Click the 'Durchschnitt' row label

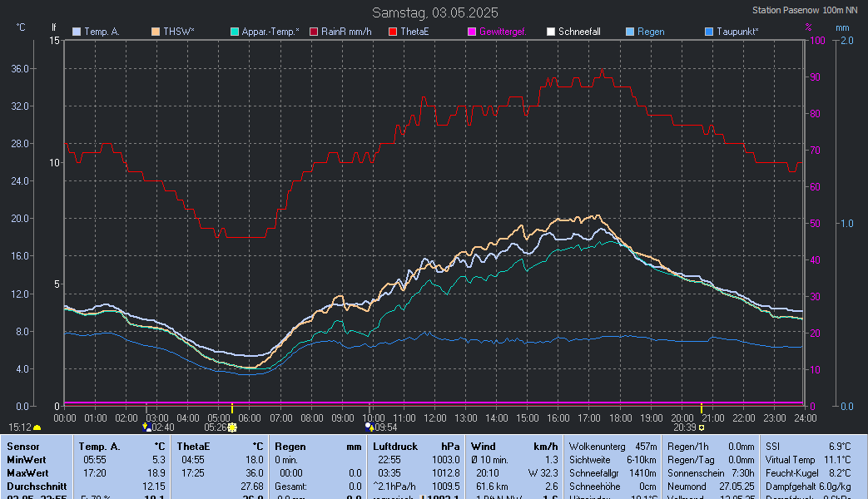tap(37, 487)
